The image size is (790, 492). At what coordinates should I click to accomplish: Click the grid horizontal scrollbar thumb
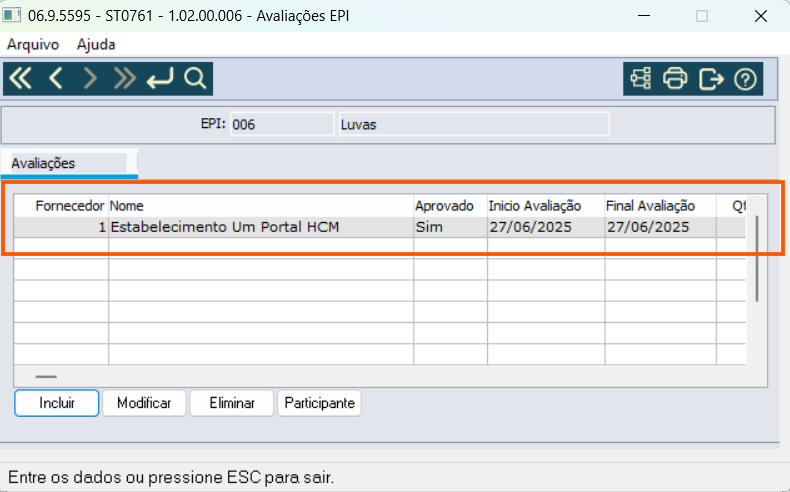pyautogui.click(x=46, y=377)
